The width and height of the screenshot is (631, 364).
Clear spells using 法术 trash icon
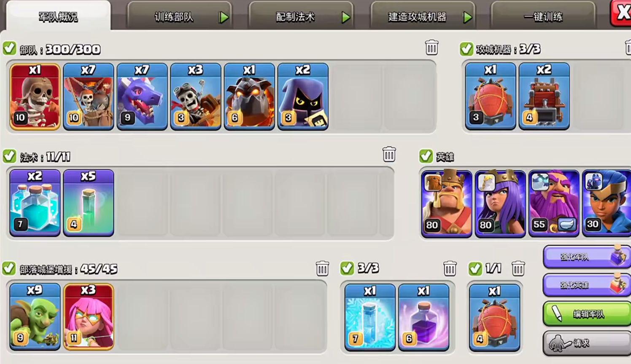[389, 154]
